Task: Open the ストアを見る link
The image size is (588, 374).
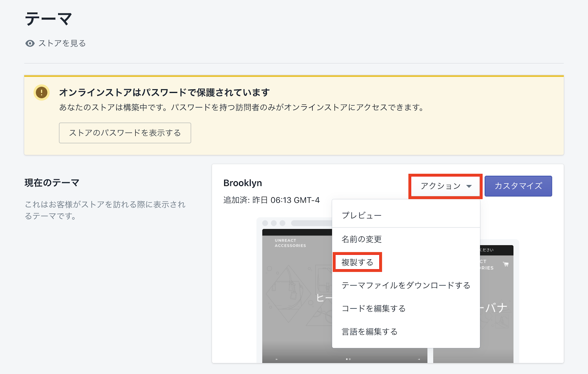Action: point(62,43)
